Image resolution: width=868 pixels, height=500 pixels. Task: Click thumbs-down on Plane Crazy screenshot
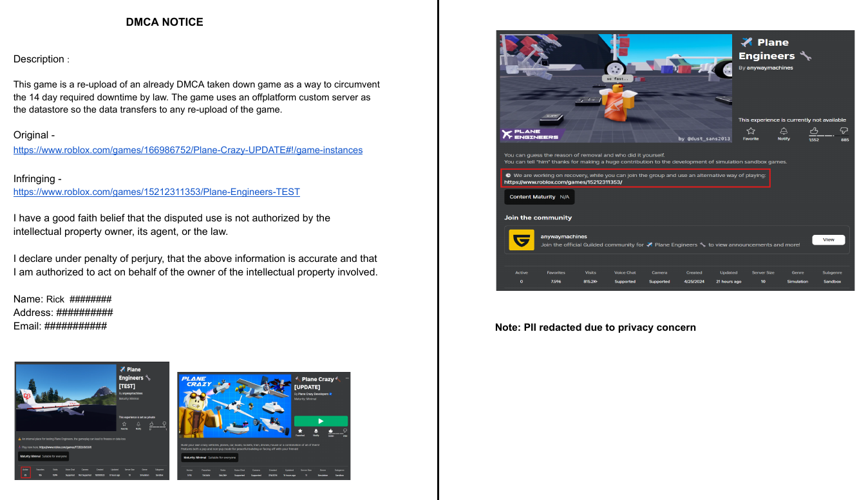(345, 431)
